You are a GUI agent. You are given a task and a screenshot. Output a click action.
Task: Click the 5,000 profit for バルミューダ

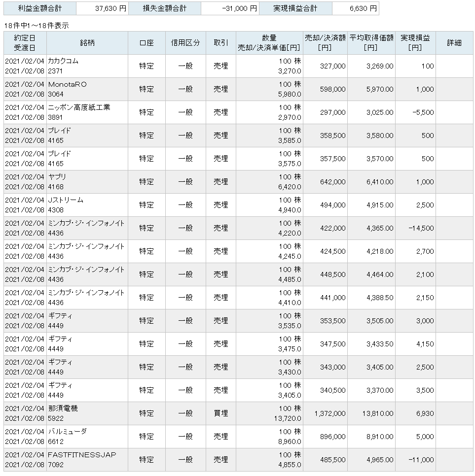pyautogui.click(x=425, y=437)
